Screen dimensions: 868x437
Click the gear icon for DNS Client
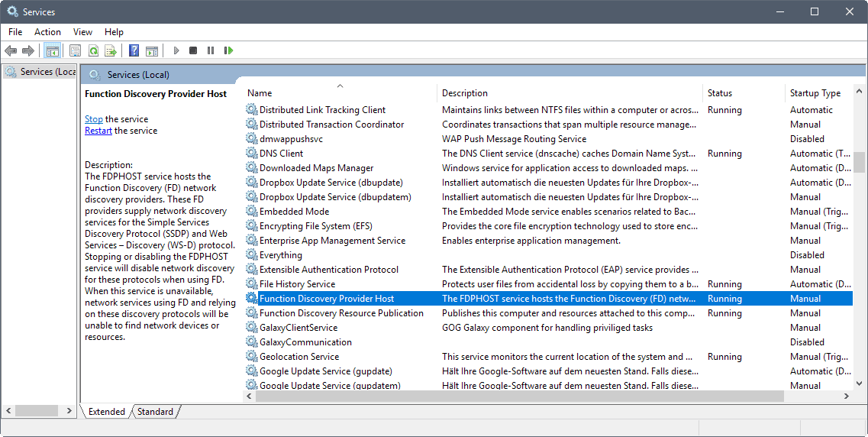coord(252,154)
